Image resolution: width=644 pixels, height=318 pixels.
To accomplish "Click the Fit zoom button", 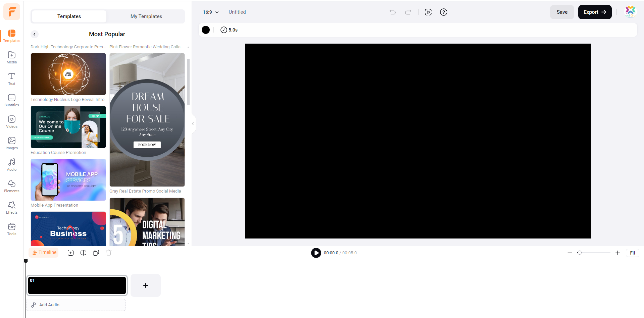I will 632,253.
